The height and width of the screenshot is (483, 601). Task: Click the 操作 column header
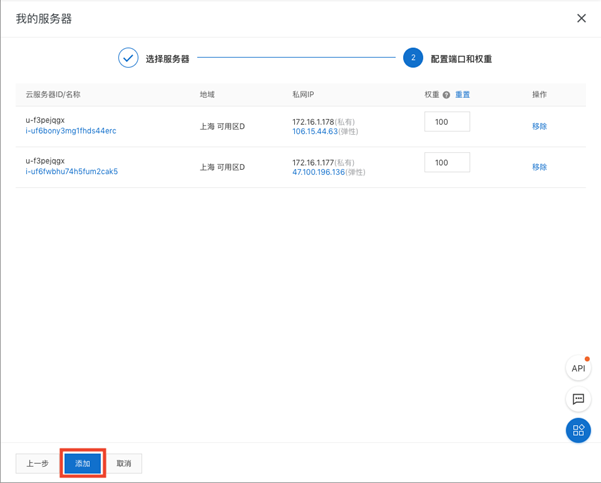pos(539,95)
